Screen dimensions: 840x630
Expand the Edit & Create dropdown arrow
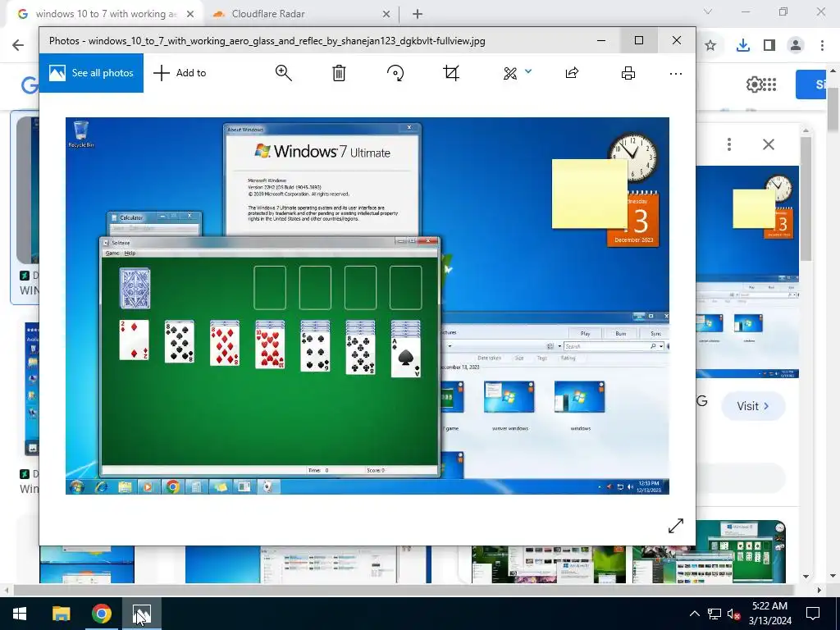click(528, 71)
